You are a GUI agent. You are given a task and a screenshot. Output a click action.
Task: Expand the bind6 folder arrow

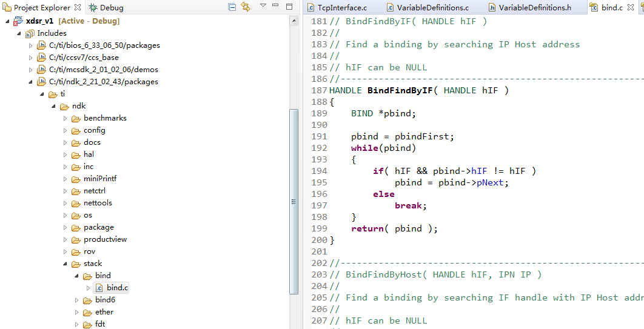point(76,300)
